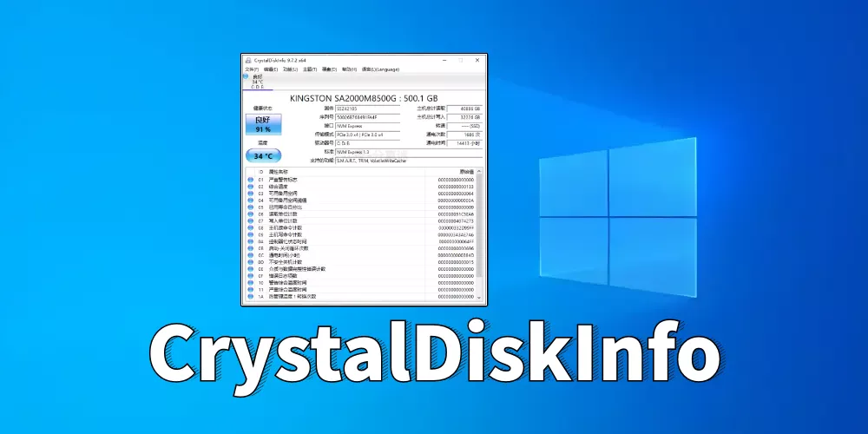The image size is (868, 434).
Task: Expand the 硬盘(D) Disk menu
Action: point(329,69)
